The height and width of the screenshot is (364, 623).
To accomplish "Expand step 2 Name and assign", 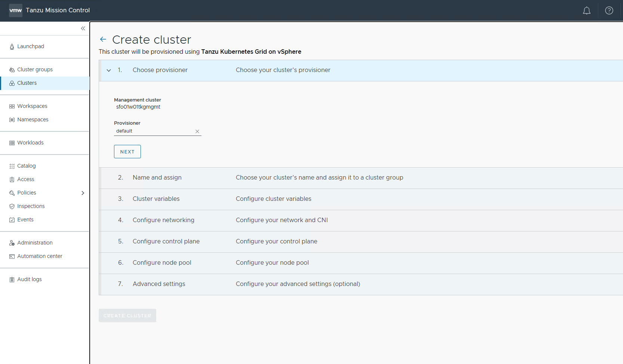I will tap(361, 178).
